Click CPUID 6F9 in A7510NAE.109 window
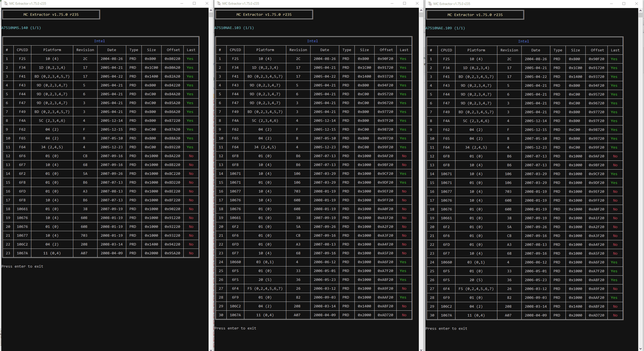The height and width of the screenshot is (351, 644). (446, 298)
